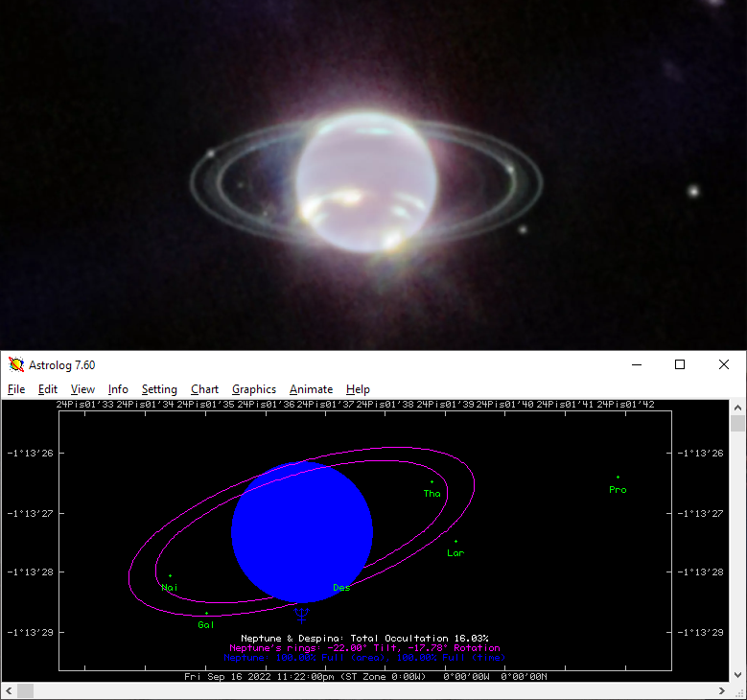Screen dimensions: 747x700
Task: Select the Naiad moon label Nai
Action: point(170,587)
